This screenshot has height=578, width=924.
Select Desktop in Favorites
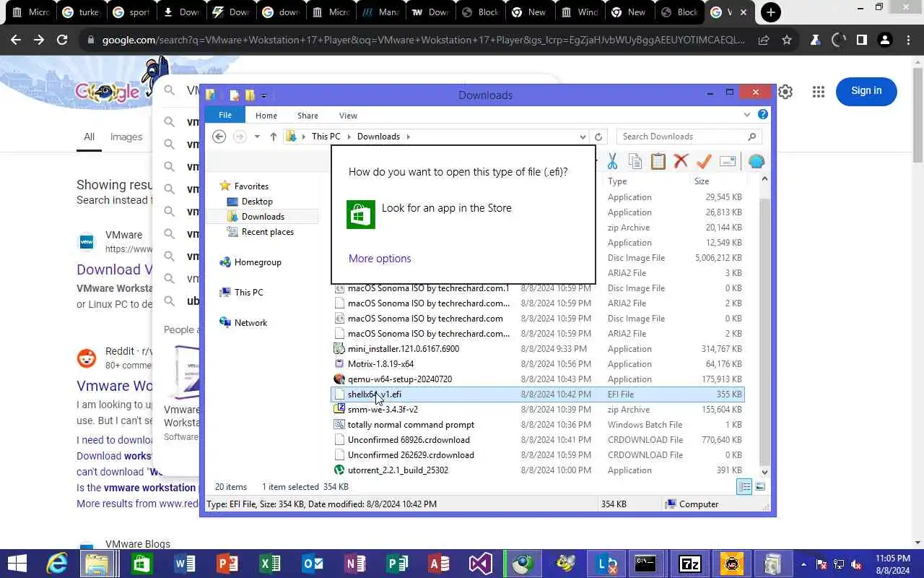click(x=257, y=202)
